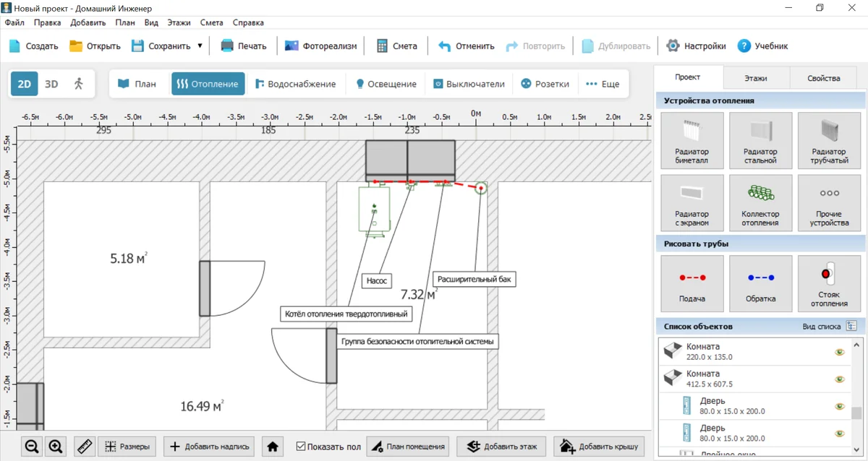Select the return pipe drawing tool
The width and height of the screenshot is (868, 461).
(x=760, y=283)
